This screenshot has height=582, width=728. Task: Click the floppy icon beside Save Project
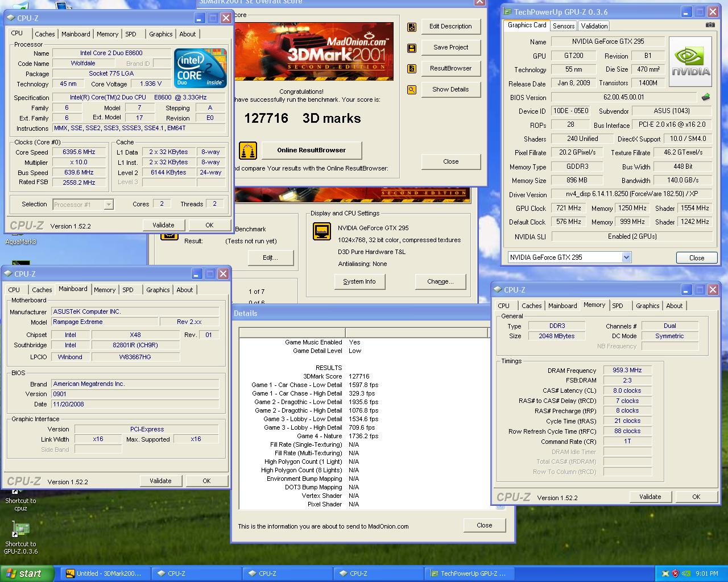(x=412, y=48)
